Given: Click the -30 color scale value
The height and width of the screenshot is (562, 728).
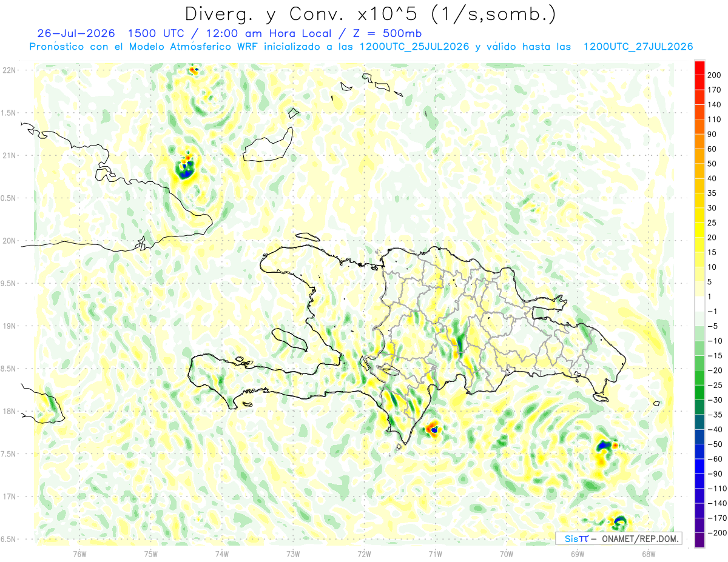Looking at the screenshot, I should pos(714,400).
